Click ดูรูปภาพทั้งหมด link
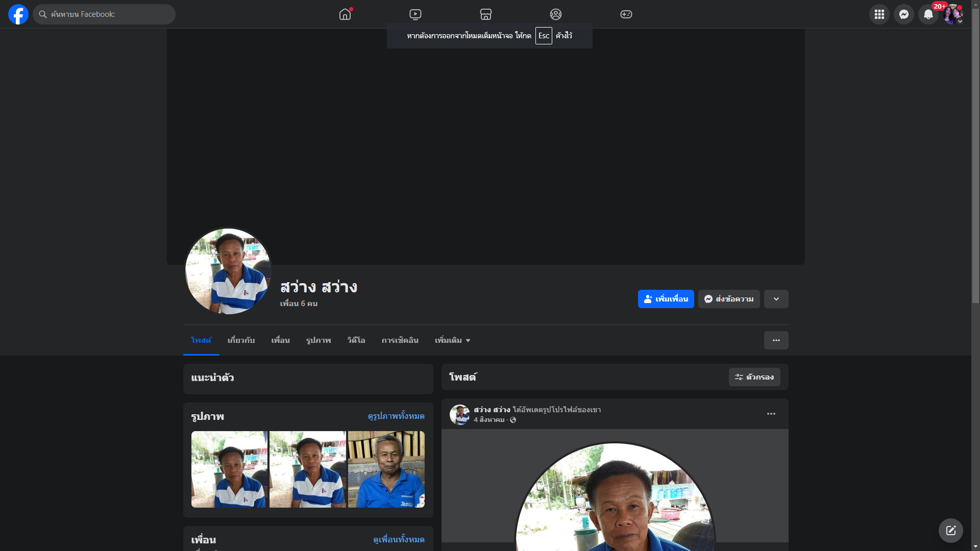The width and height of the screenshot is (980, 551). pyautogui.click(x=396, y=416)
